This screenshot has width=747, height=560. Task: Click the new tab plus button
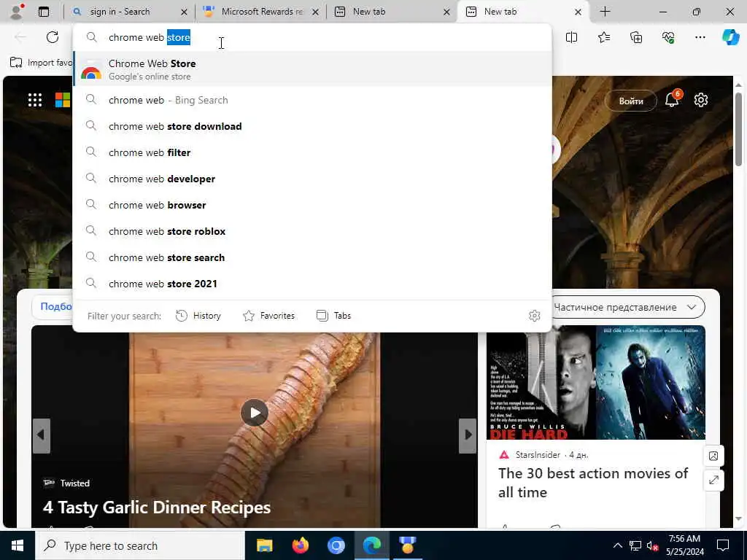[605, 12]
